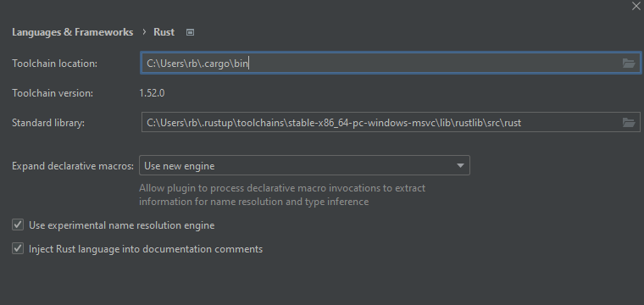644x305 pixels.
Task: Browse folder for Toolchain location
Action: (x=629, y=64)
